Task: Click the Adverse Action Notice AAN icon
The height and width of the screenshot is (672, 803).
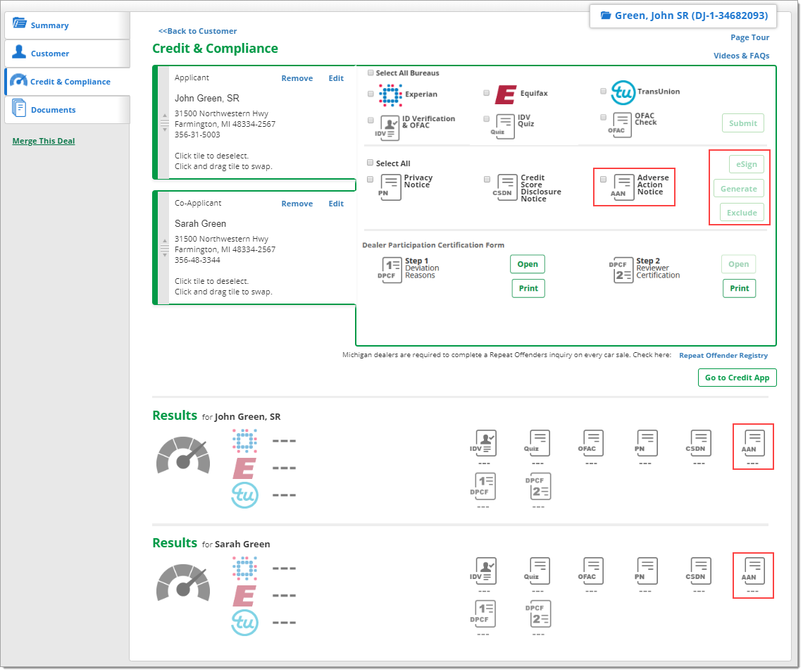Action: pos(623,187)
